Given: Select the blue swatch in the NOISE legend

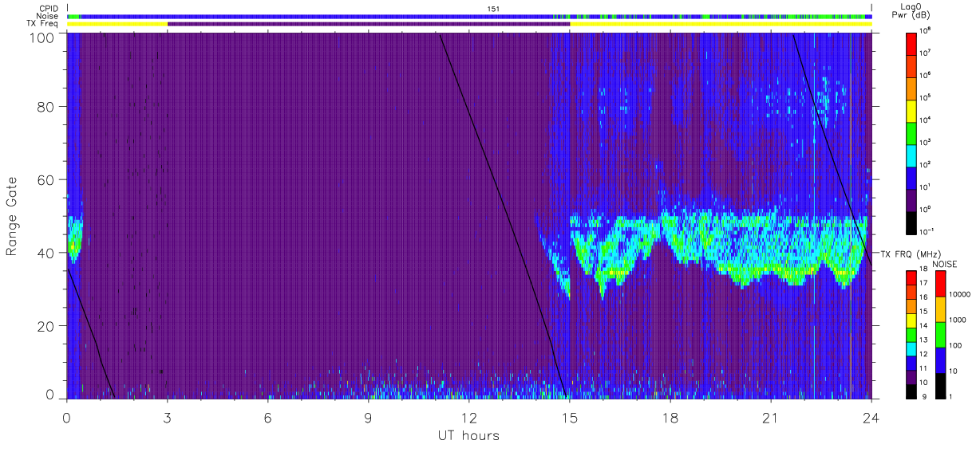Looking at the screenshot, I should tap(940, 360).
